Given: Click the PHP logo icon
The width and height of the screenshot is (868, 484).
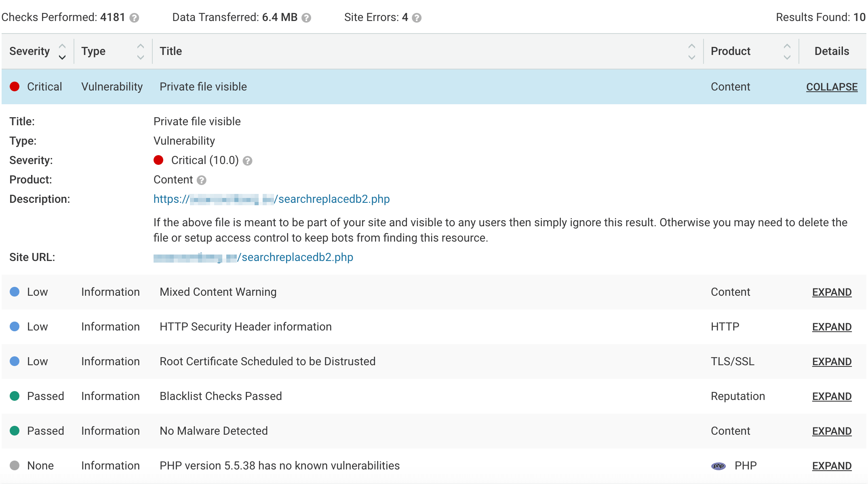Looking at the screenshot, I should click(x=718, y=466).
